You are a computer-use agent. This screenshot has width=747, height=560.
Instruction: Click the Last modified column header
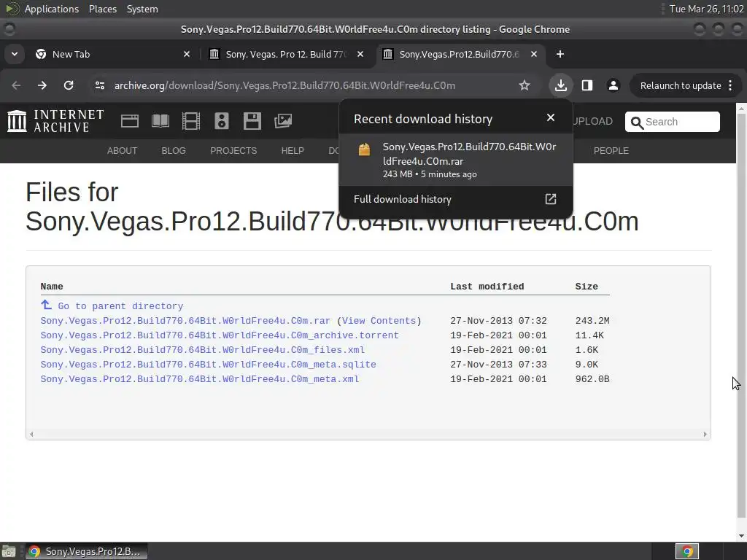pos(487,287)
